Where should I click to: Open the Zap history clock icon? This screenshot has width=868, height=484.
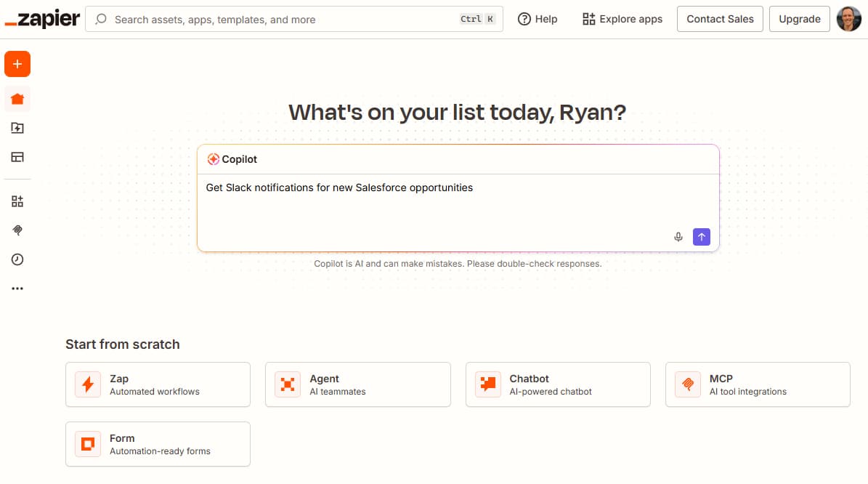click(x=17, y=259)
